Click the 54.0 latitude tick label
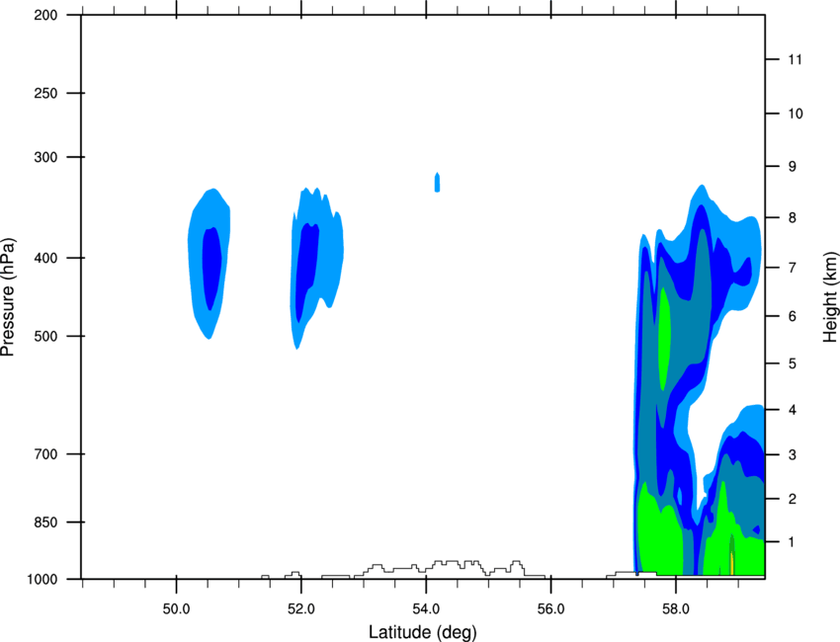 pyautogui.click(x=426, y=609)
